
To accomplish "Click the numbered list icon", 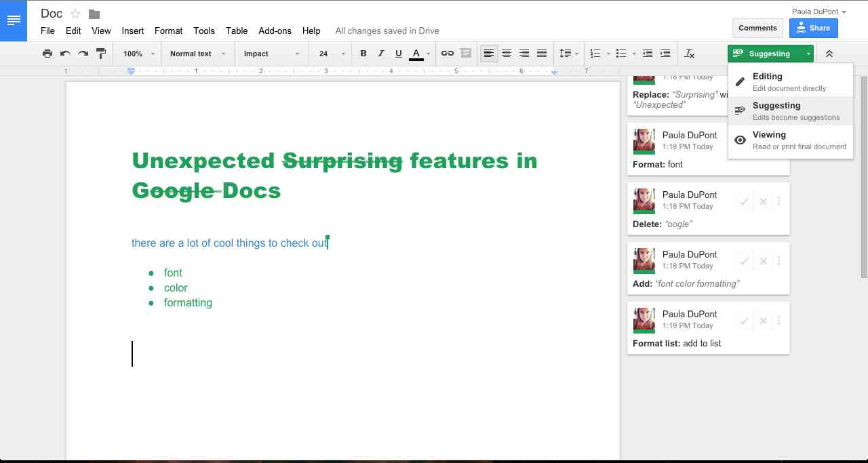I will click(595, 54).
